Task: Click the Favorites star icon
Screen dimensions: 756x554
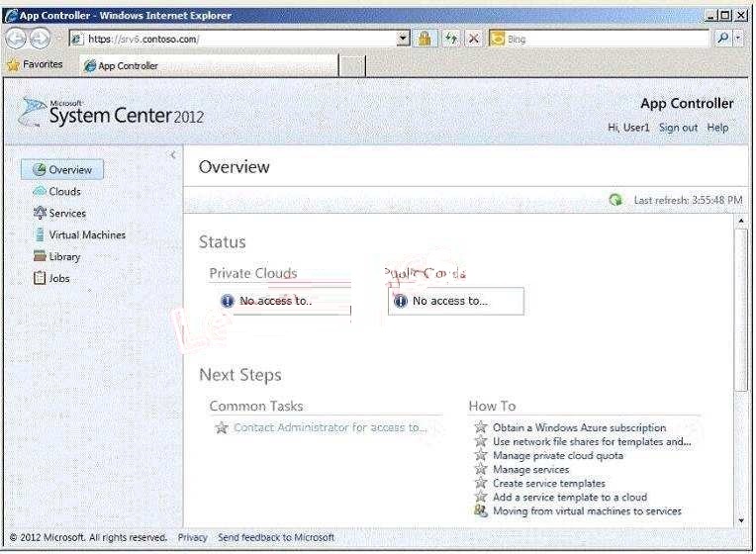Action: click(14, 64)
